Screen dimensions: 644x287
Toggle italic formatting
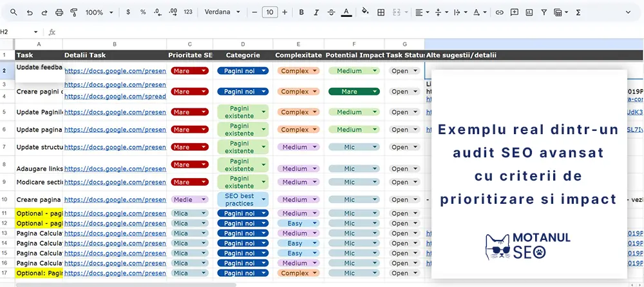(x=316, y=12)
